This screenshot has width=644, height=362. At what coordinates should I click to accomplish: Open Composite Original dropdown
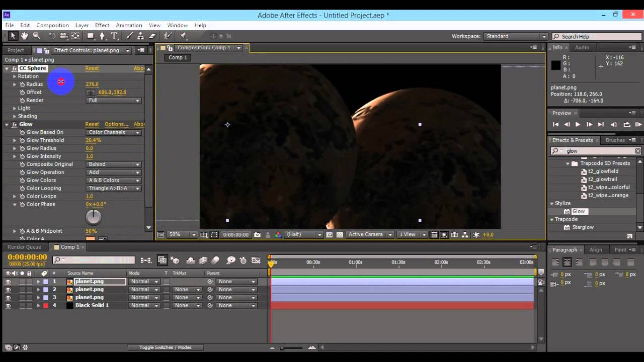click(114, 164)
